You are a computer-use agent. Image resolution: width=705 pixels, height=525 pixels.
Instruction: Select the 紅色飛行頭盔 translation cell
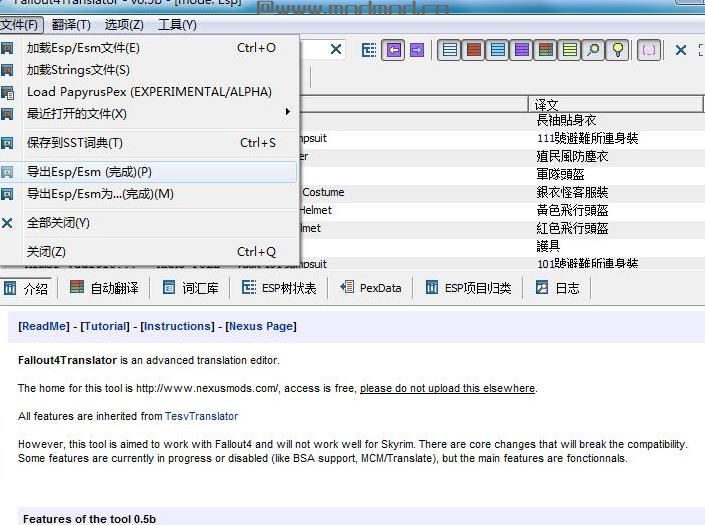coord(617,228)
